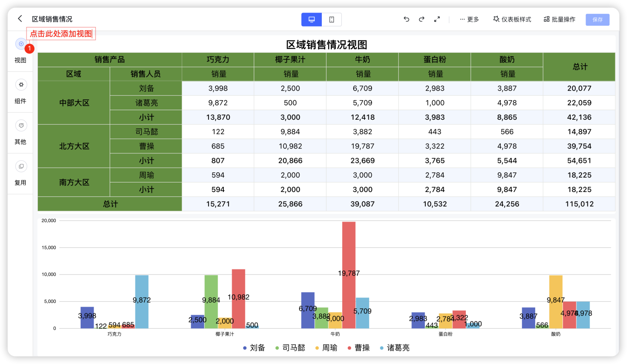Switch to mobile layout view

[332, 20]
